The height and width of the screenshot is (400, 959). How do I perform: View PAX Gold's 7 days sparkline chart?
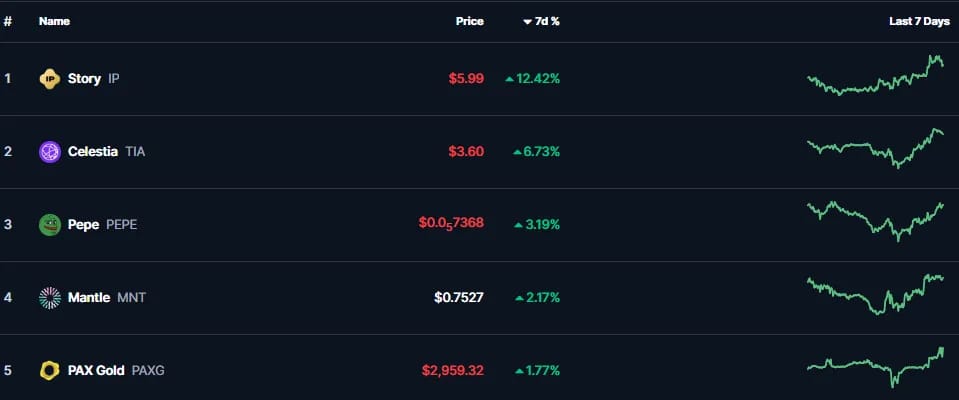pos(875,367)
